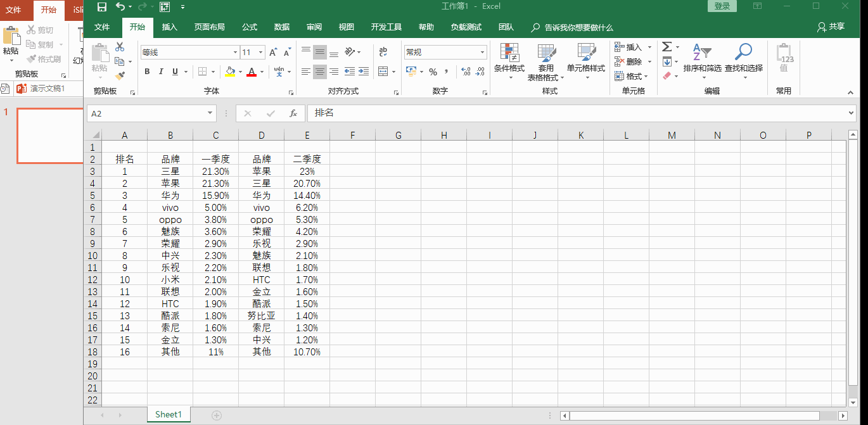868x425 pixels.
Task: Switch to the 公式 ribbon tab
Action: pyautogui.click(x=250, y=27)
